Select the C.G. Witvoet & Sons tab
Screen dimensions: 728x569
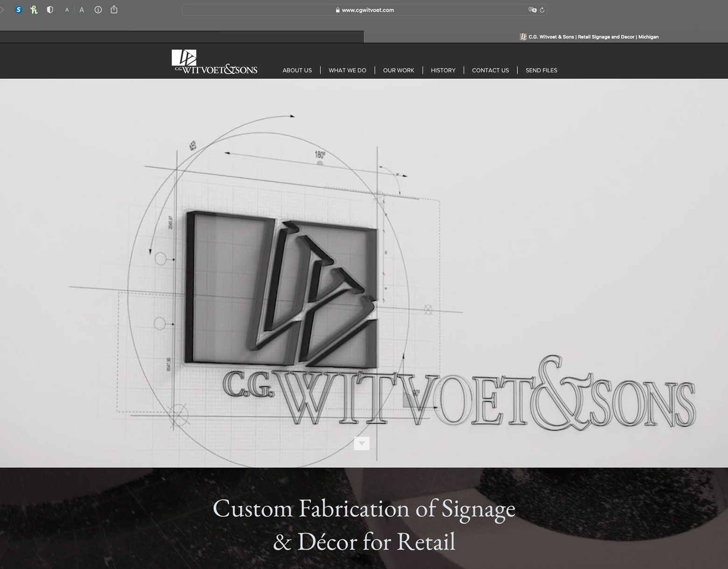546,37
